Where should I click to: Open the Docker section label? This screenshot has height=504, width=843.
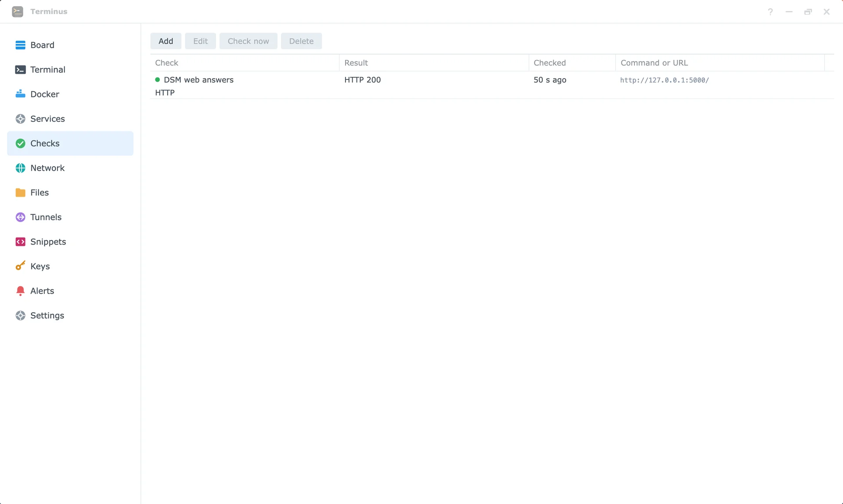click(x=44, y=94)
